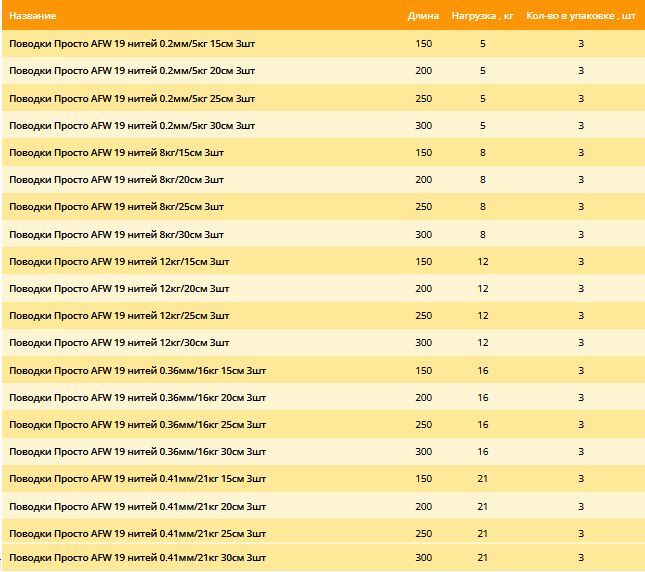The width and height of the screenshot is (645, 572).
Task: Click pack quantity 3 in 8кг/20см row
Action: (x=581, y=180)
